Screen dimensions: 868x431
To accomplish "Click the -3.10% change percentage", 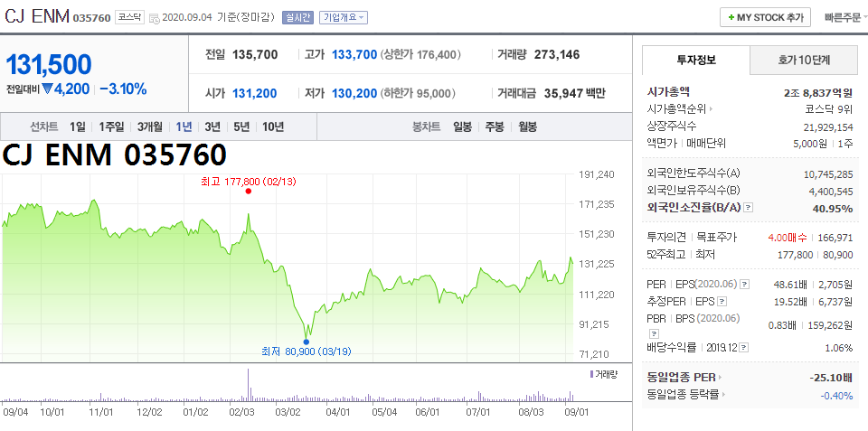I will [123, 89].
